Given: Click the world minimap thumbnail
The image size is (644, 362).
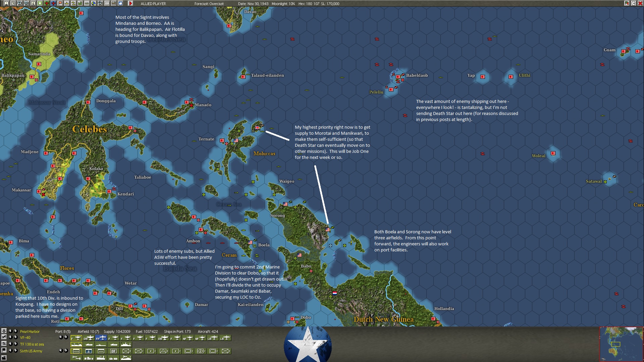Looking at the screenshot, I should pyautogui.click(x=621, y=344).
